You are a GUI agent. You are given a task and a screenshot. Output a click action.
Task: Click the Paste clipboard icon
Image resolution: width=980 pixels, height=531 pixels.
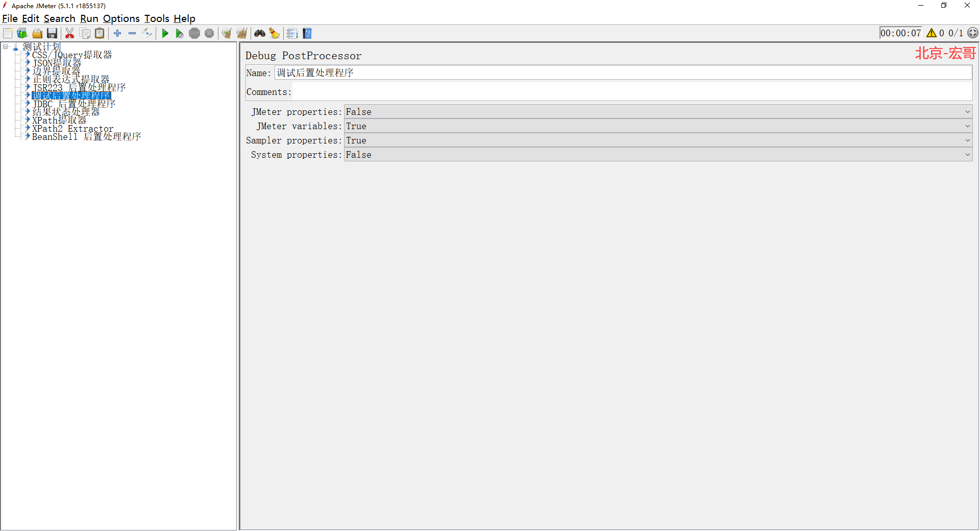pos(100,33)
